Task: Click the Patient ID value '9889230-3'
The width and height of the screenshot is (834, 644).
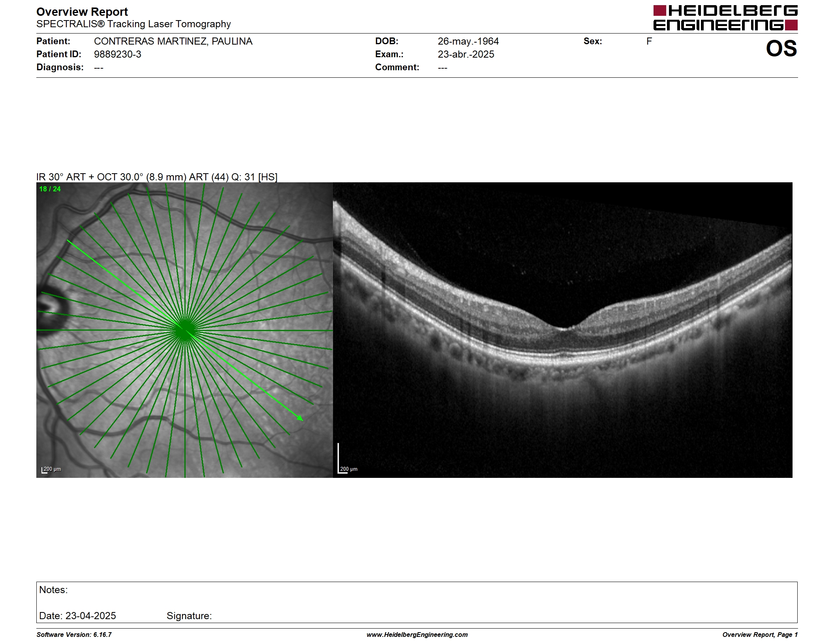Action: click(x=118, y=54)
